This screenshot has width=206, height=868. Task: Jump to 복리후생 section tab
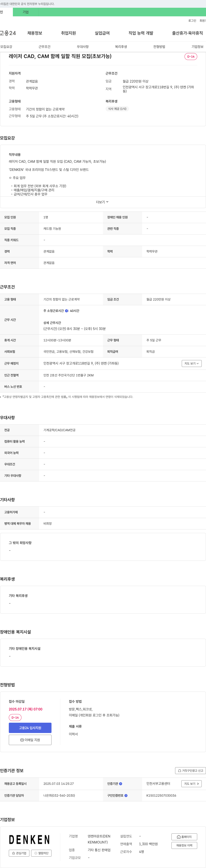pyautogui.click(x=121, y=47)
